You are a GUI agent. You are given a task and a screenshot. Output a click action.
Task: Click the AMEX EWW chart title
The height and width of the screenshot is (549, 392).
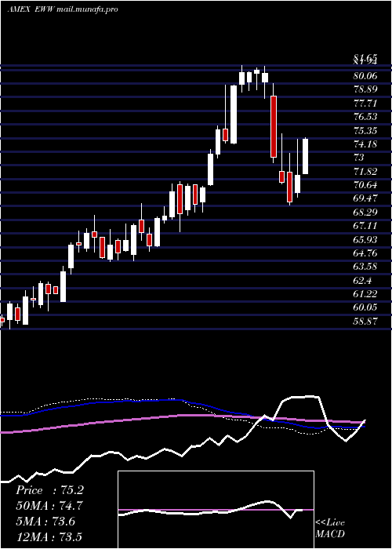point(31,9)
